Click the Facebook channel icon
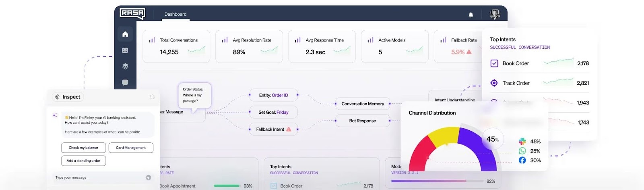Viewport: 644px width, 190px height. pos(522,160)
